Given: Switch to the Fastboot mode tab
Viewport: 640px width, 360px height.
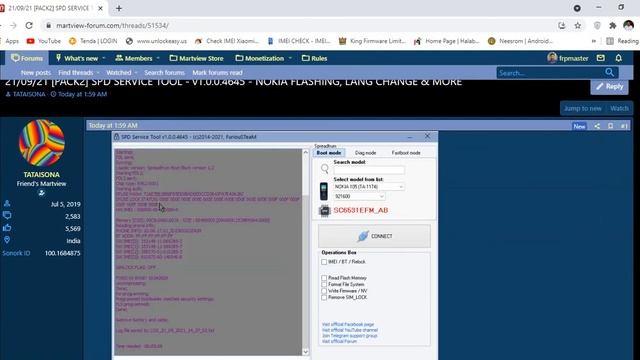Looking at the screenshot, I should coord(406,153).
